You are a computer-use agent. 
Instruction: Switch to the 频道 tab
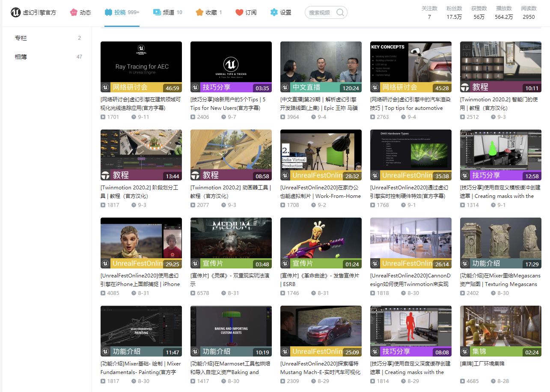[168, 12]
